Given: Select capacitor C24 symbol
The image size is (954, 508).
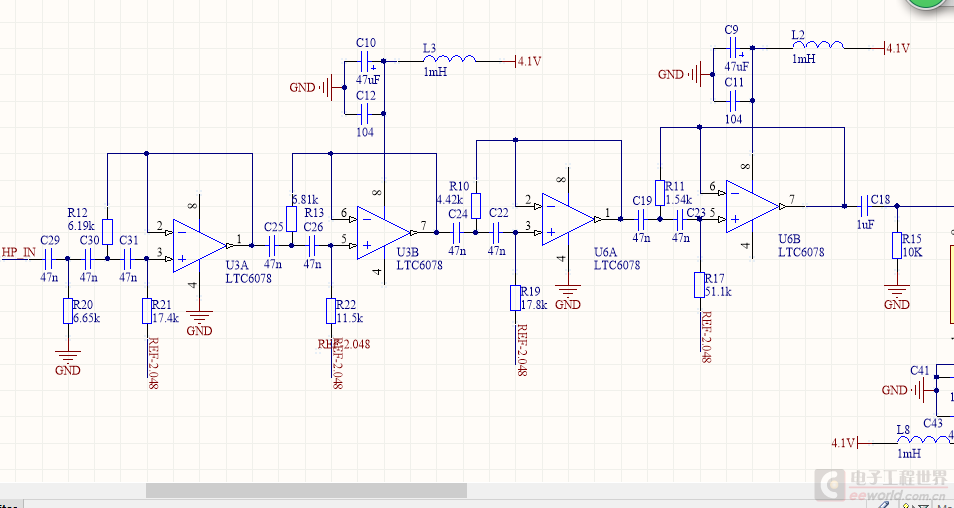Looking at the screenshot, I should (x=456, y=232).
